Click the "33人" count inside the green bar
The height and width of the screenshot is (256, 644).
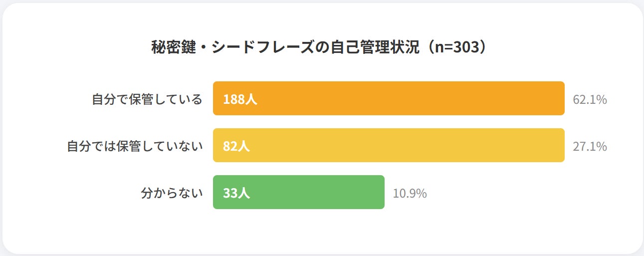(236, 193)
